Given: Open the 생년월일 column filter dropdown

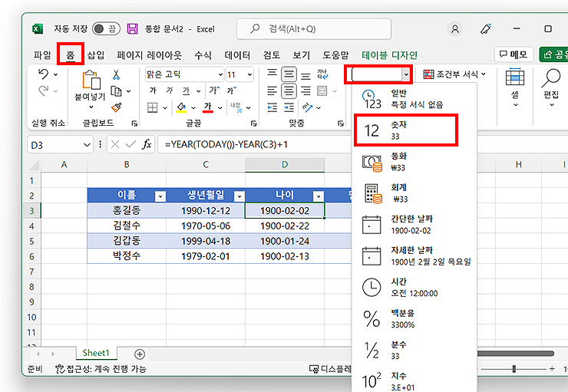Looking at the screenshot, I should [239, 196].
